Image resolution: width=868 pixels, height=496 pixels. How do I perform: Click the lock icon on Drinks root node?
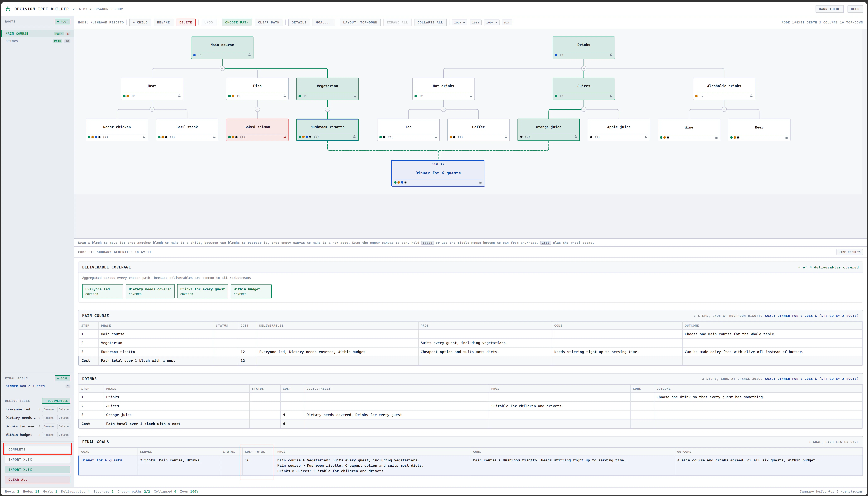[x=611, y=55]
